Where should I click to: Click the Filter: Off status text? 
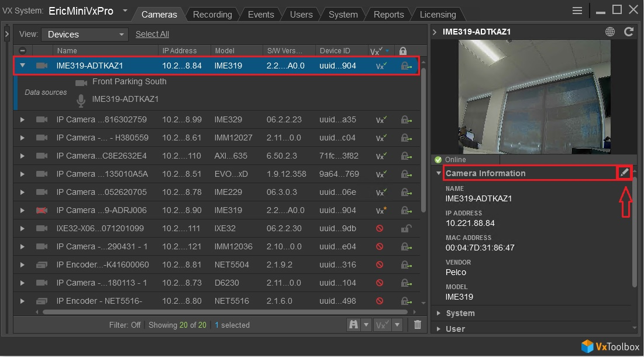[125, 325]
